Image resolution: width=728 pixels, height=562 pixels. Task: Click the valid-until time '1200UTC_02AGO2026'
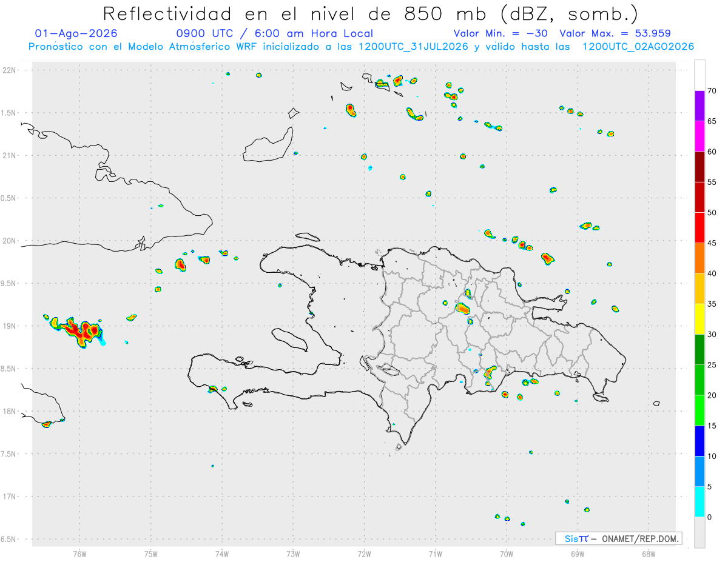pyautogui.click(x=638, y=47)
